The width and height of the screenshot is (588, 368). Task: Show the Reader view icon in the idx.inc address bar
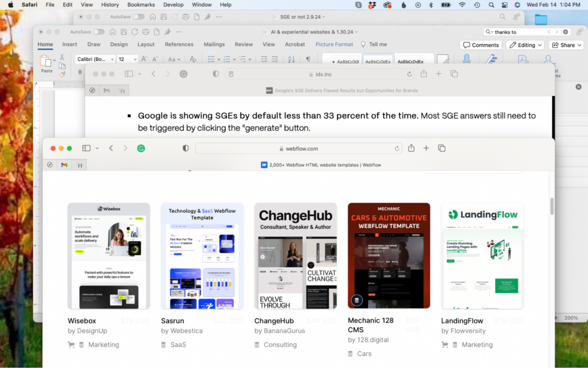pyautogui.click(x=231, y=74)
